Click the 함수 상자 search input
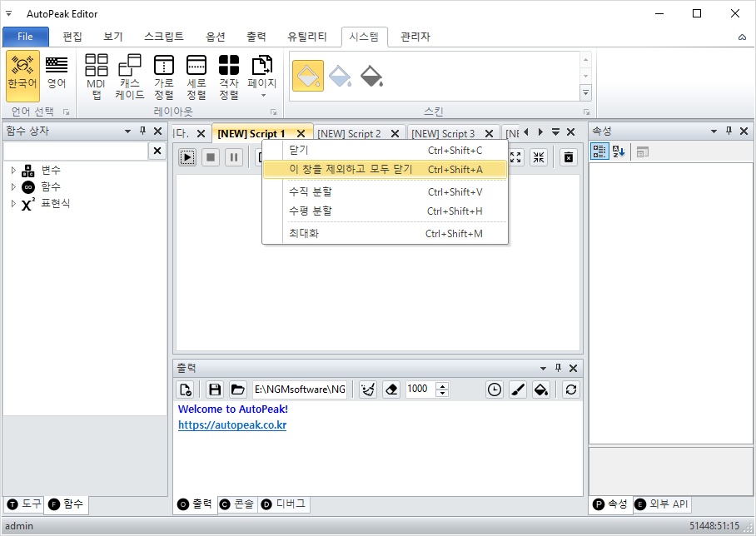756x536 pixels. point(76,151)
